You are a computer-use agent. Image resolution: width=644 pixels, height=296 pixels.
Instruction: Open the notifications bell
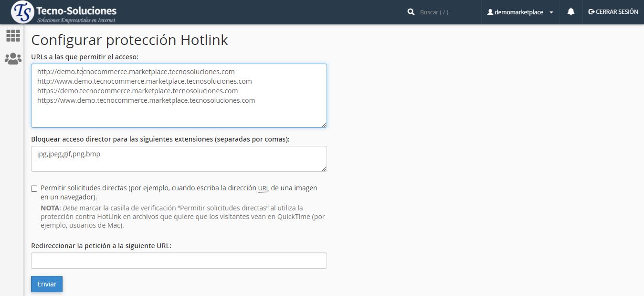tap(570, 12)
